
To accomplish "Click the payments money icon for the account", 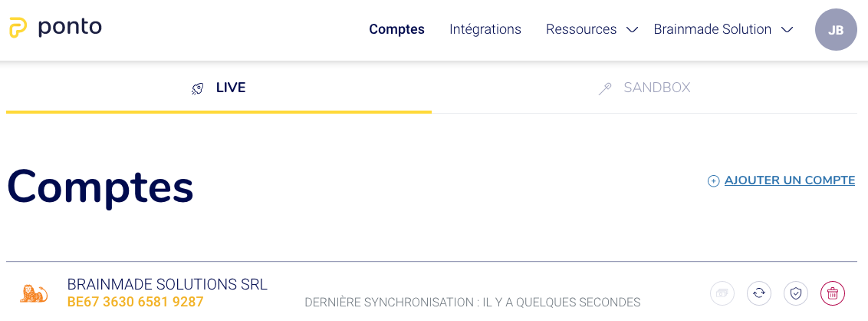I will [x=722, y=293].
